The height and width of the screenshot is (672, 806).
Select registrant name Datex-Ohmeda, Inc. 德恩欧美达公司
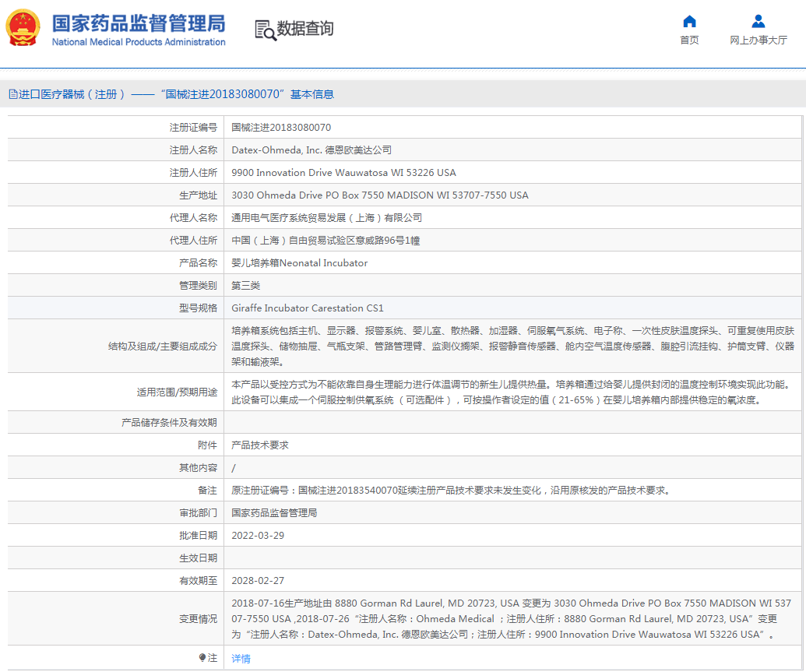(311, 150)
